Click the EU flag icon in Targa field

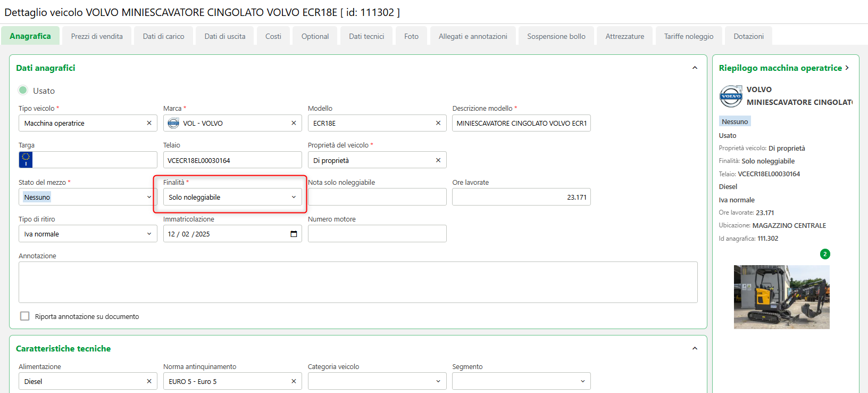26,160
